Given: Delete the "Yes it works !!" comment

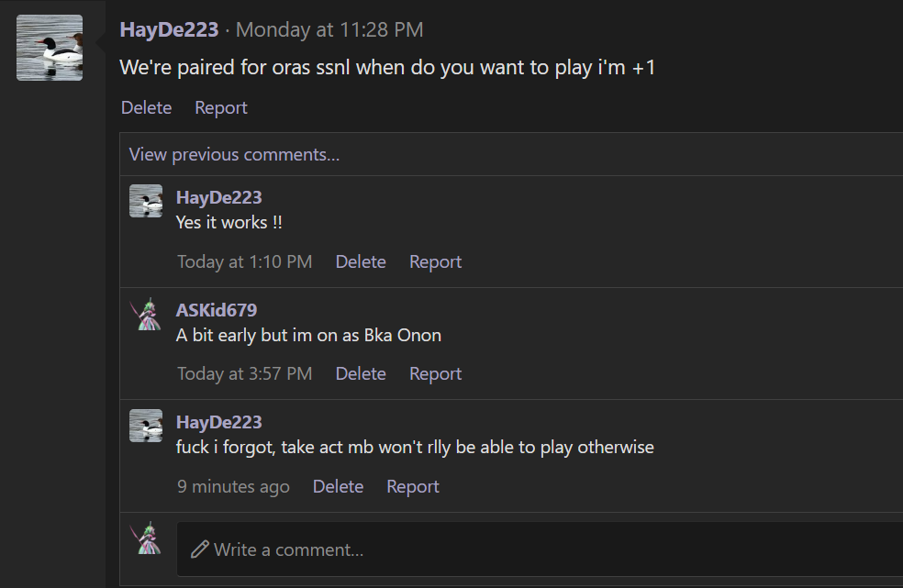Looking at the screenshot, I should 361,261.
